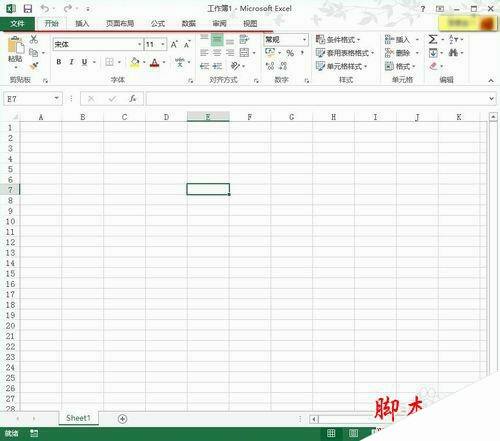The width and height of the screenshot is (500, 441).
Task: Open the 文件 menu tab
Action: click(17, 24)
